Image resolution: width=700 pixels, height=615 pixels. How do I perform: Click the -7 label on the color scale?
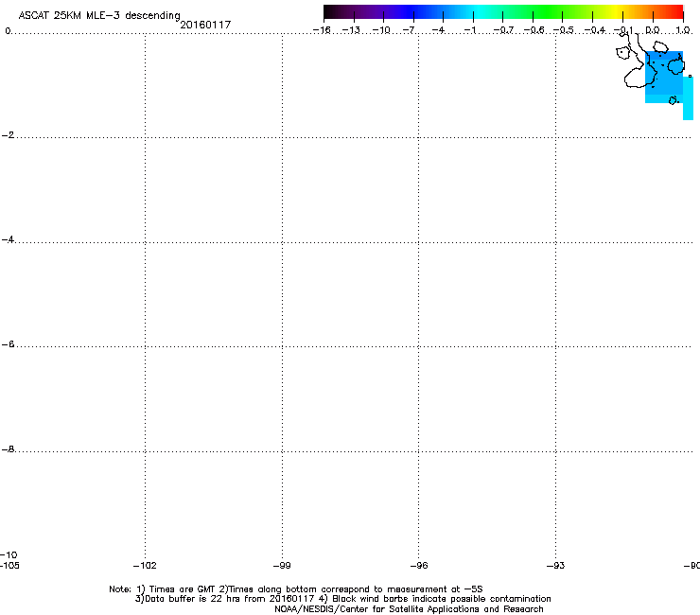pyautogui.click(x=409, y=30)
